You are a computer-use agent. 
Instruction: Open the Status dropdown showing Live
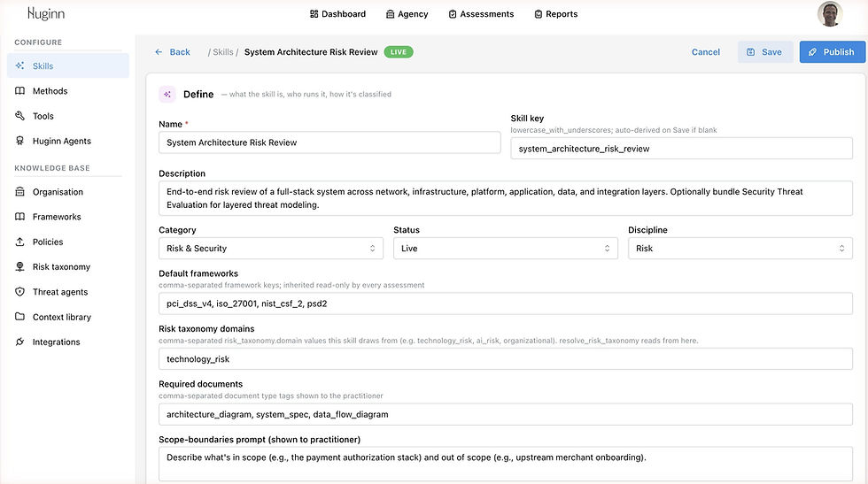click(x=506, y=249)
